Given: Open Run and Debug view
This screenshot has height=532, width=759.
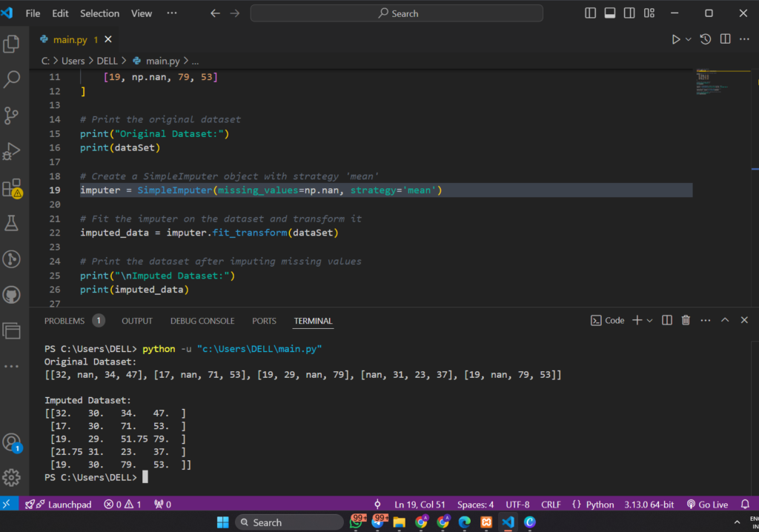Looking at the screenshot, I should (x=12, y=151).
